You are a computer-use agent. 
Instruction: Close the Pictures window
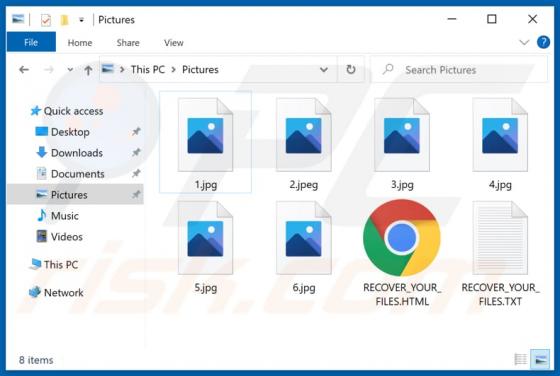[532, 19]
